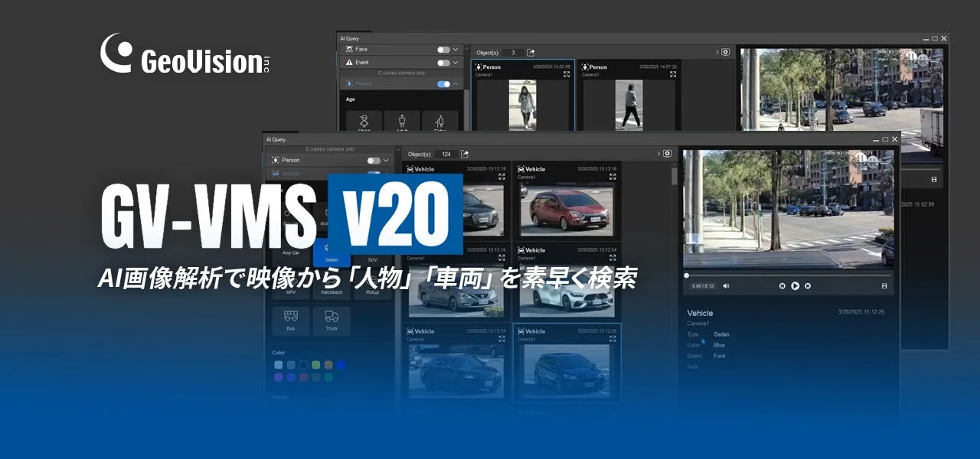Export the 3 person search results
Image resolution: width=980 pixels, height=459 pixels.
(531, 53)
